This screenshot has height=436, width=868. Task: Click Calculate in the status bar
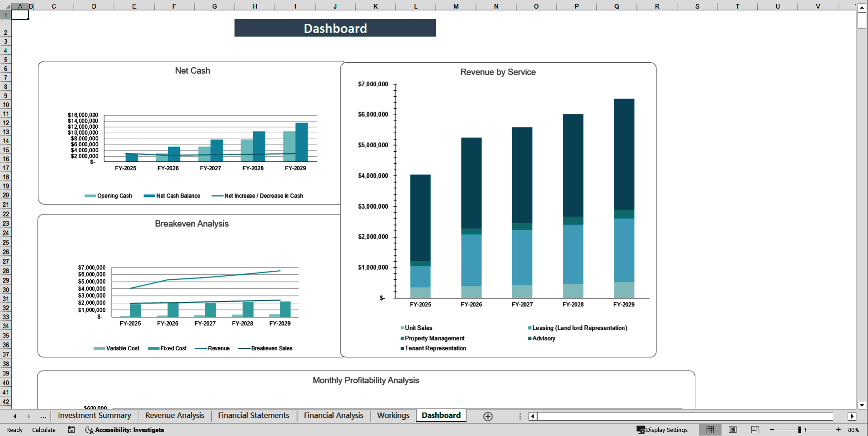[43, 430]
